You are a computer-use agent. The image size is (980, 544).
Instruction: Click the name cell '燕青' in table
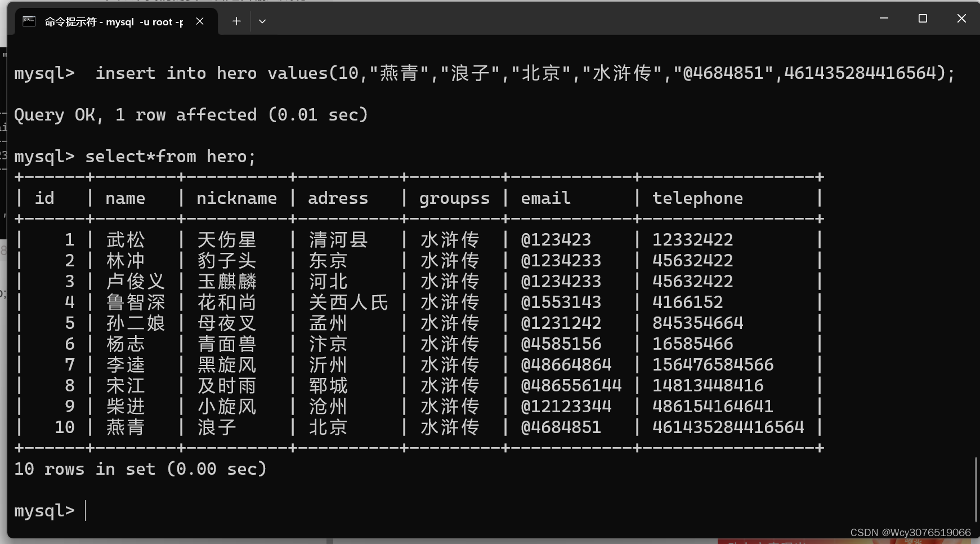[x=126, y=427]
